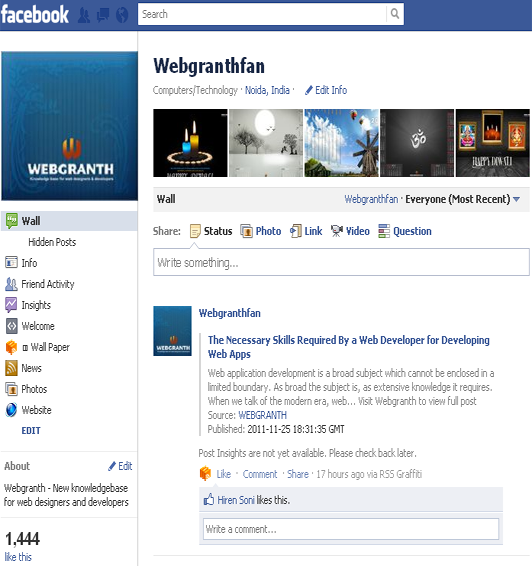Click the search magnifier button
Screen dimensions: 532x566
click(x=395, y=14)
